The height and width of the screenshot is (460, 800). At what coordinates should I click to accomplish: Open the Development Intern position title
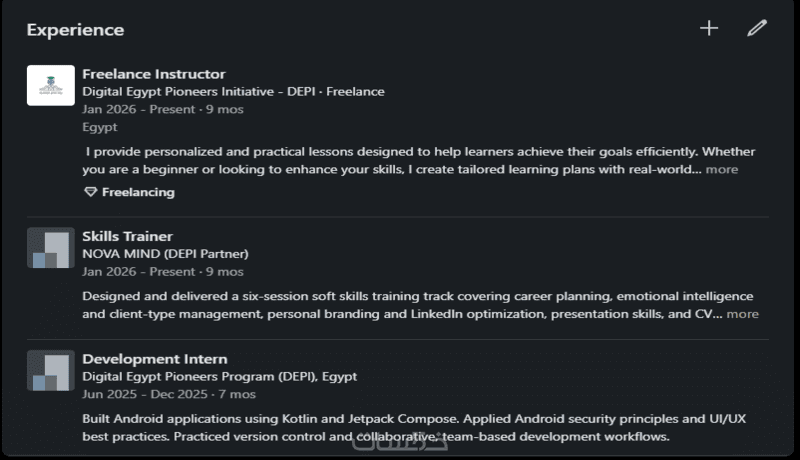[x=155, y=359]
